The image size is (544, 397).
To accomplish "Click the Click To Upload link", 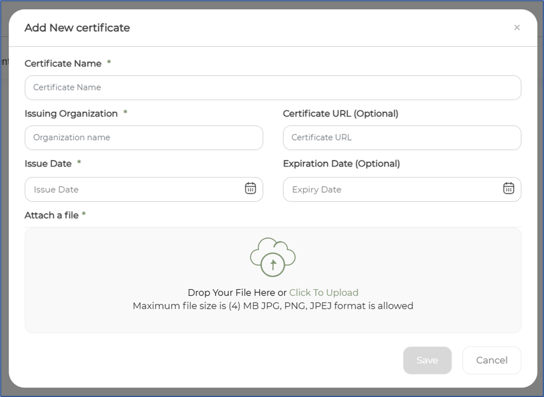I will [324, 293].
